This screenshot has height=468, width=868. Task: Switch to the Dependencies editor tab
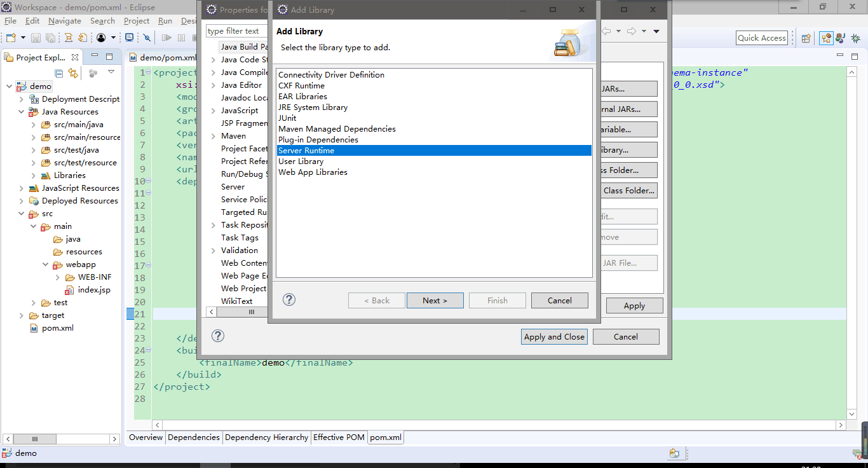(x=194, y=437)
